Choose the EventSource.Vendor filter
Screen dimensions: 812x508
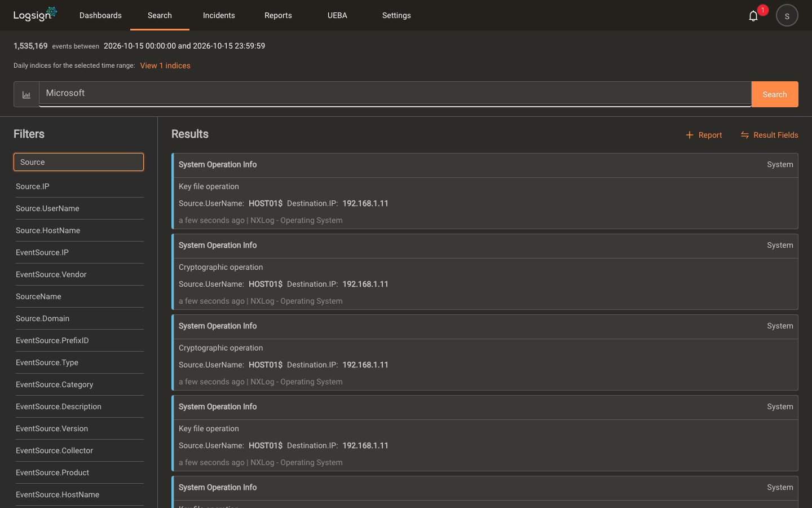pos(80,274)
